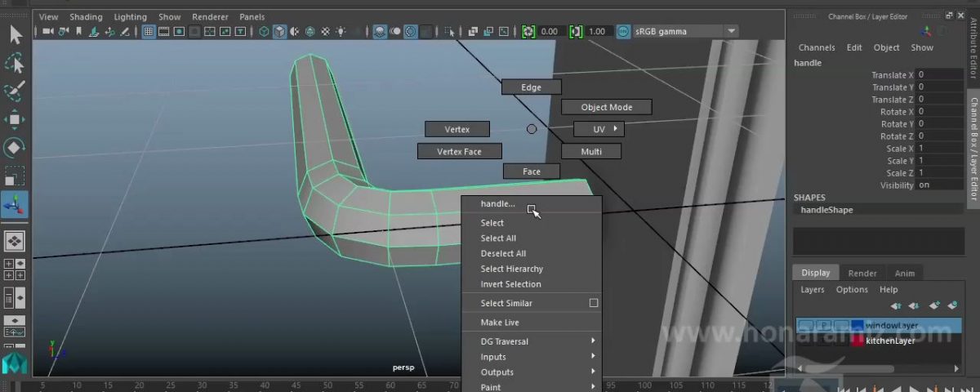Viewport: 980px width, 392px height.
Task: Reset the viewport Gamma icon
Action: (576, 32)
